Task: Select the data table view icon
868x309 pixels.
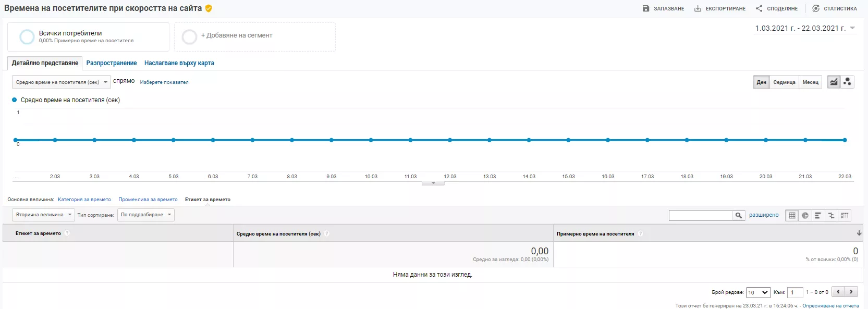Action: click(792, 215)
